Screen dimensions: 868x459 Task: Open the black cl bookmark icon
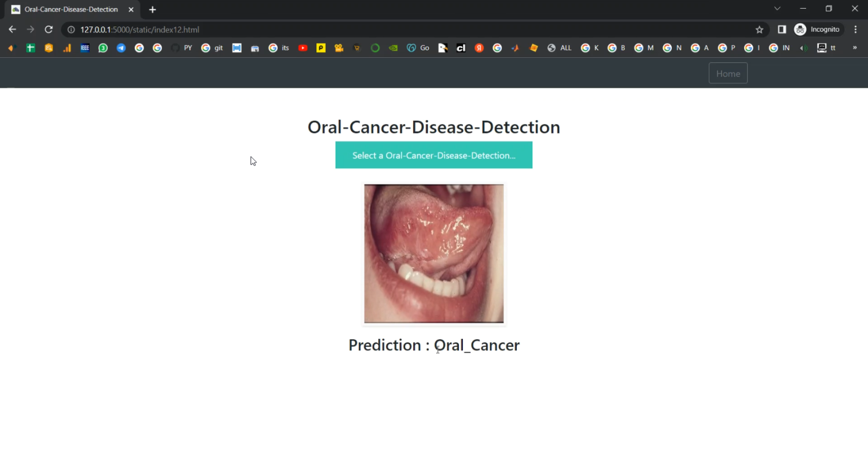point(461,48)
